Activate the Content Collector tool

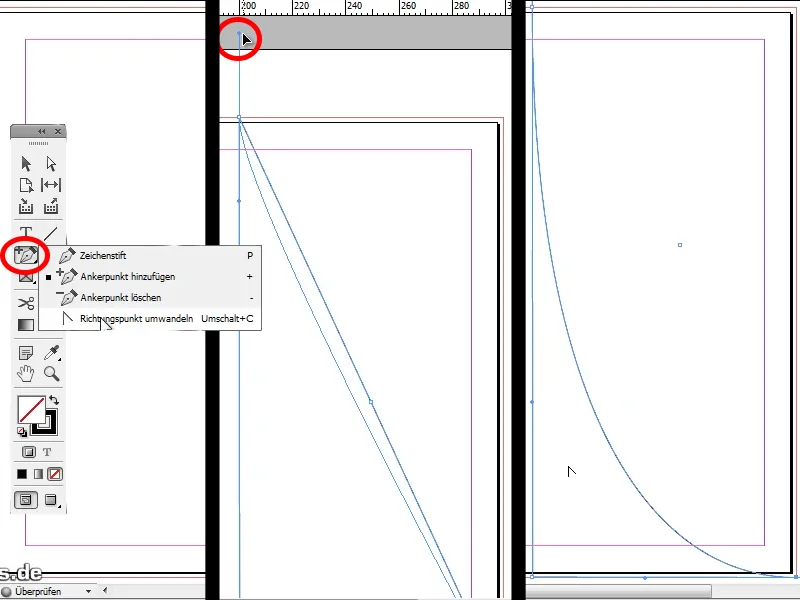click(26, 206)
